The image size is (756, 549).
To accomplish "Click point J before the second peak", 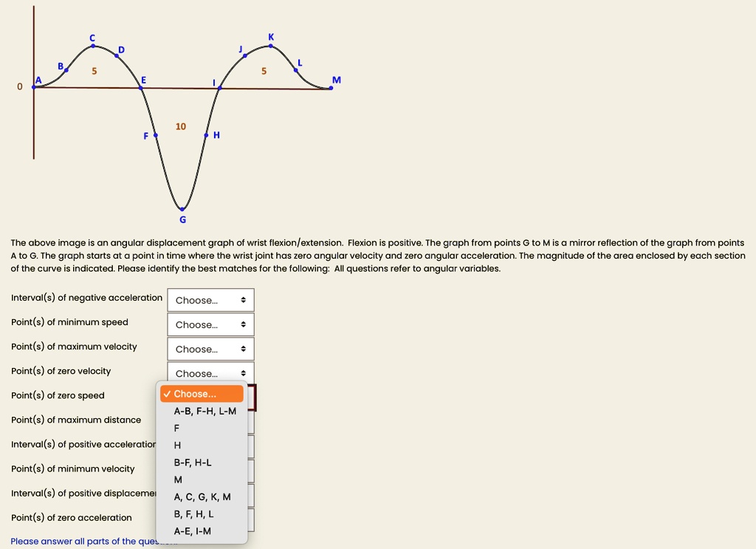I will coord(245,55).
